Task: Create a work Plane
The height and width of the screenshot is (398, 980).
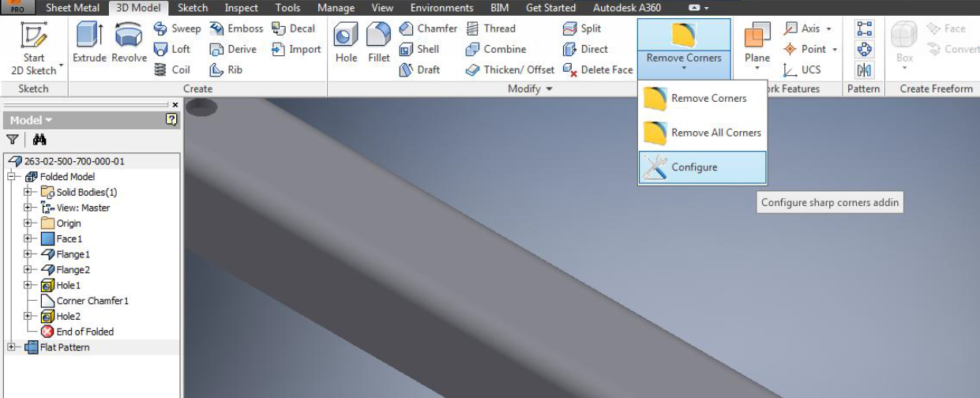Action: pos(757,48)
